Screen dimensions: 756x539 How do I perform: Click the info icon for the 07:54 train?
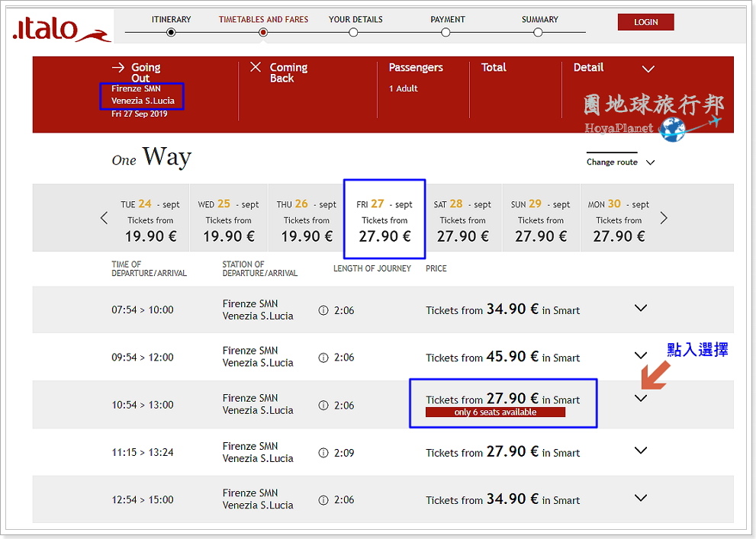(x=323, y=311)
